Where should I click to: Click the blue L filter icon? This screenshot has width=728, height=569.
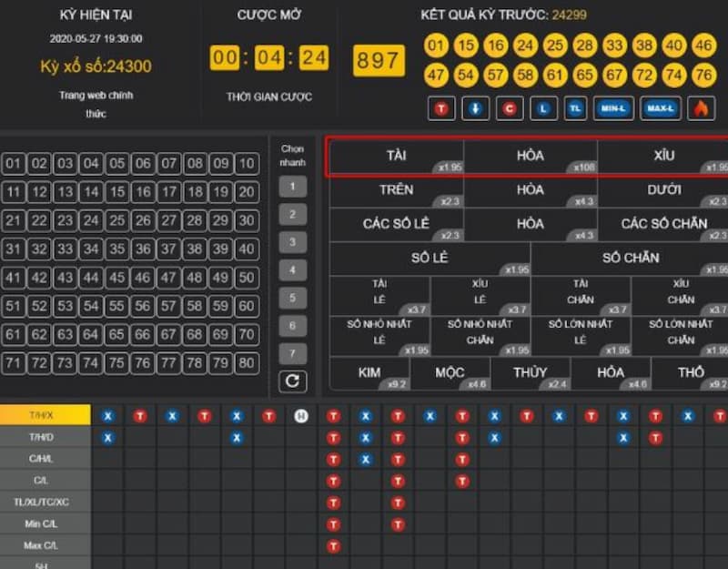(543, 109)
